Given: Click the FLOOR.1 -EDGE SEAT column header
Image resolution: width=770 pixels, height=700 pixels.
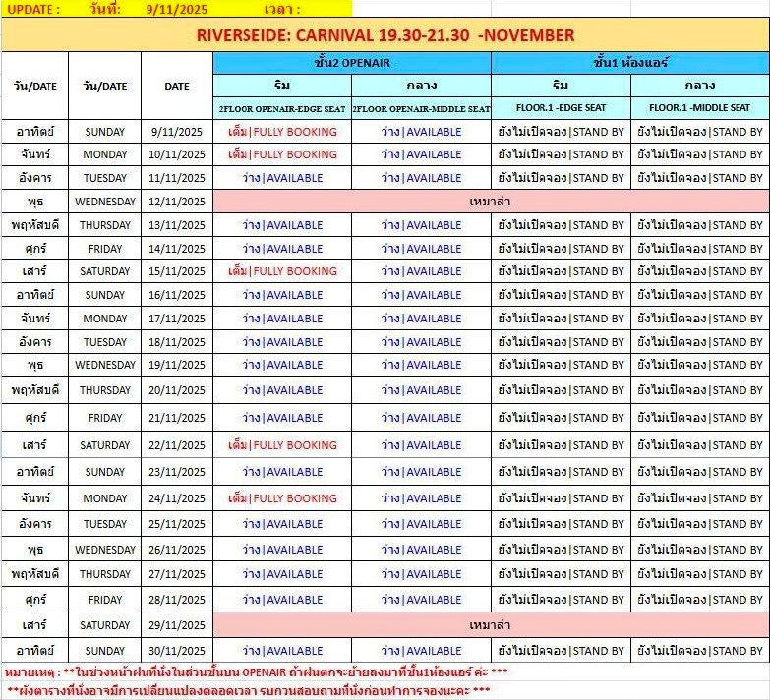Looking at the screenshot, I should pyautogui.click(x=561, y=108).
